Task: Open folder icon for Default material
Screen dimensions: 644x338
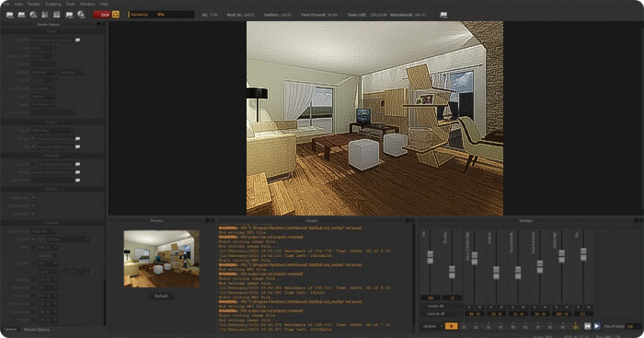Action: coord(77,172)
